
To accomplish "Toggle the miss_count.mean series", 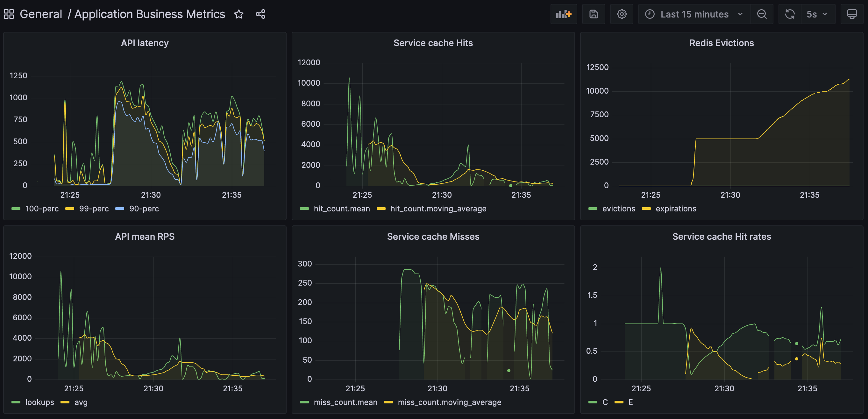I will point(345,402).
